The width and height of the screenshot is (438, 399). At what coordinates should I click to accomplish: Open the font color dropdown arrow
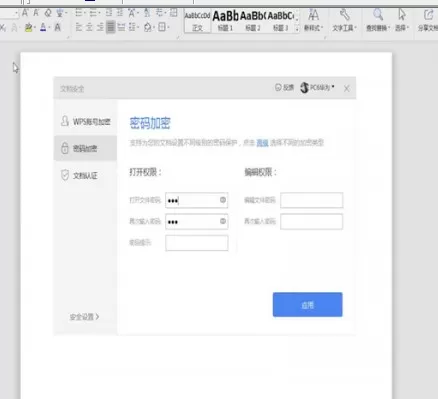[x=49, y=27]
